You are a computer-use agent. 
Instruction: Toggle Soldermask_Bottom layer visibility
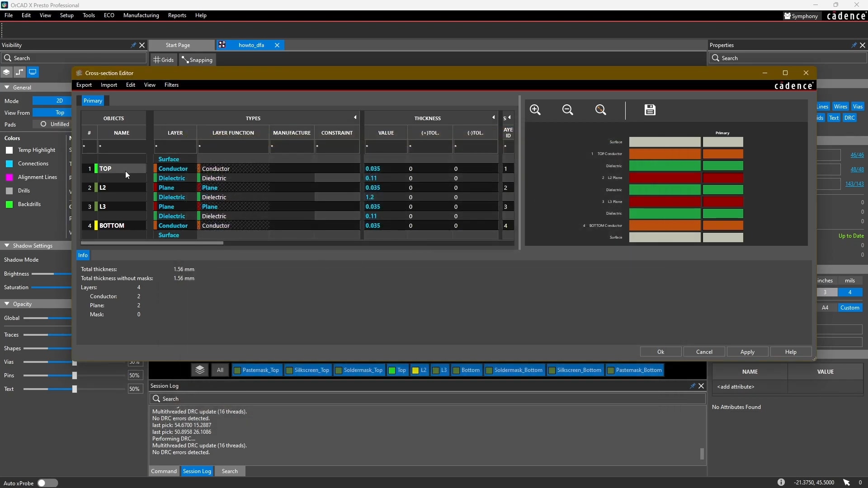(x=514, y=370)
